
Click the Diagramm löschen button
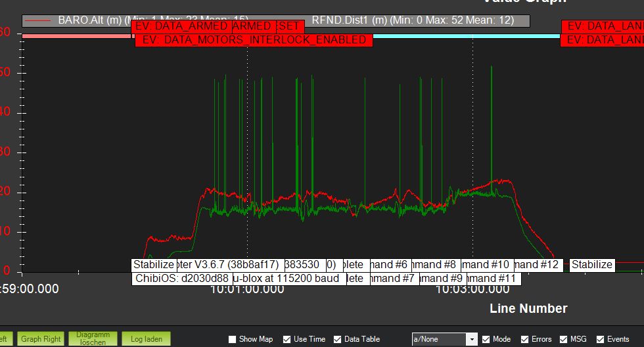click(93, 339)
